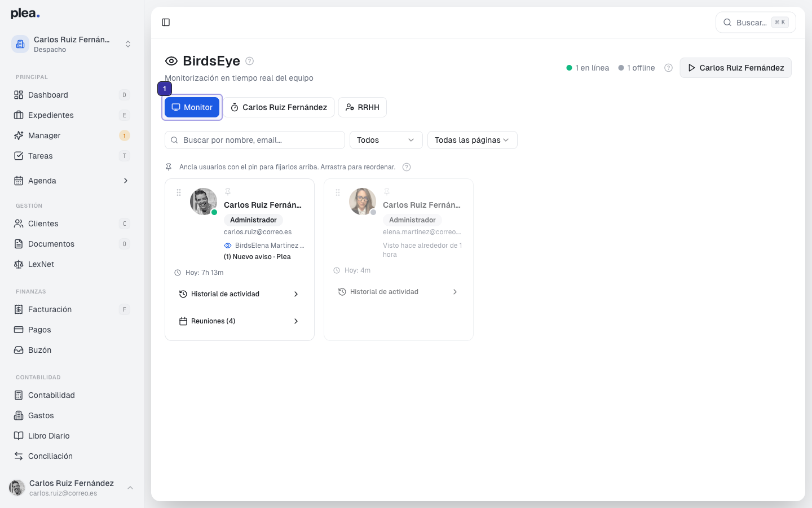The width and height of the screenshot is (812, 508).
Task: Open Historial de actividad on Elena card
Action: [399, 292]
